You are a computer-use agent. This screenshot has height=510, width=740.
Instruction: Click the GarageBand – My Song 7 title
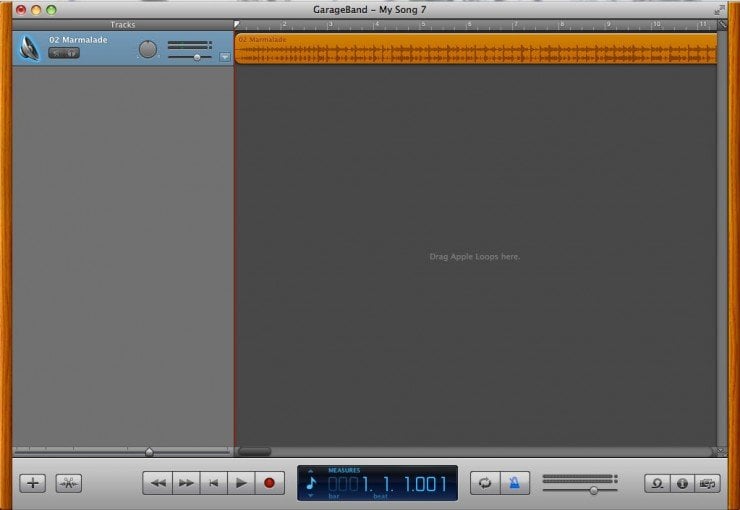[370, 9]
